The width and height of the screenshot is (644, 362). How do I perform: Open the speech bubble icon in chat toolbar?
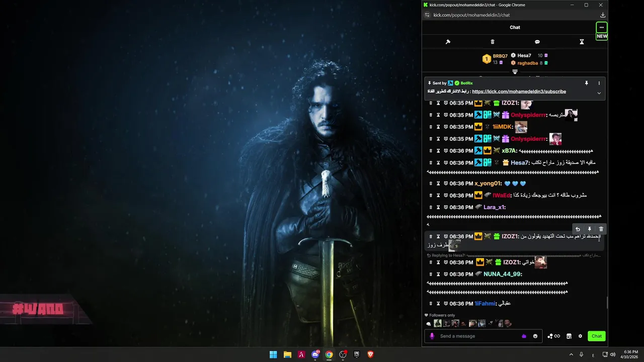tap(537, 42)
